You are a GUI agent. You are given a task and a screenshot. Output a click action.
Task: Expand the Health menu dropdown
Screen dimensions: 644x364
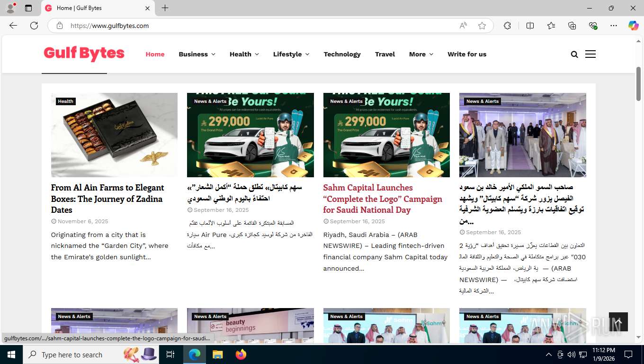click(244, 54)
